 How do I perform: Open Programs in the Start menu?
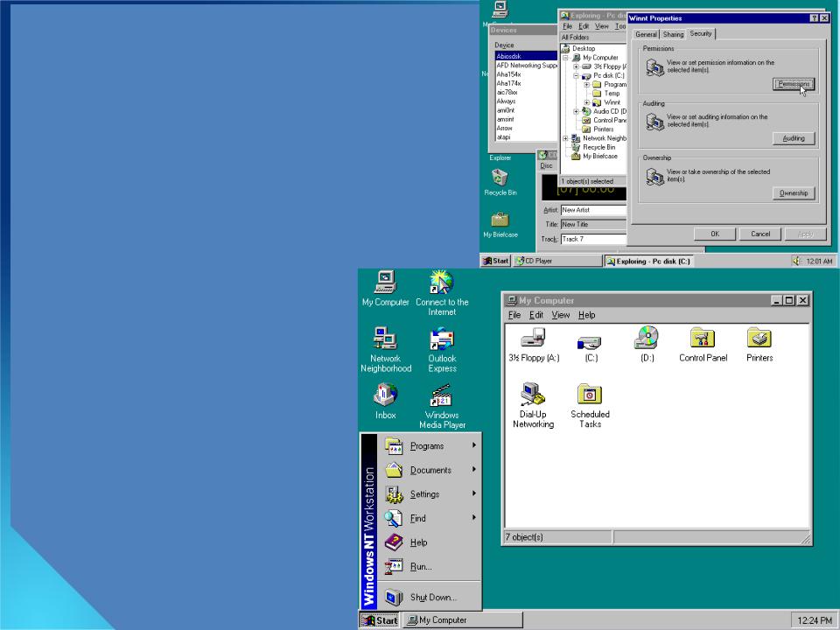(430, 445)
